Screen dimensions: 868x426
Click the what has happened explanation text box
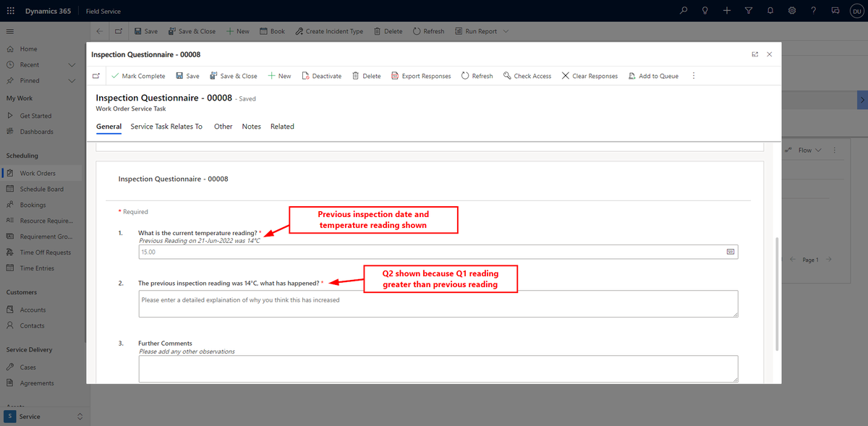pos(438,304)
